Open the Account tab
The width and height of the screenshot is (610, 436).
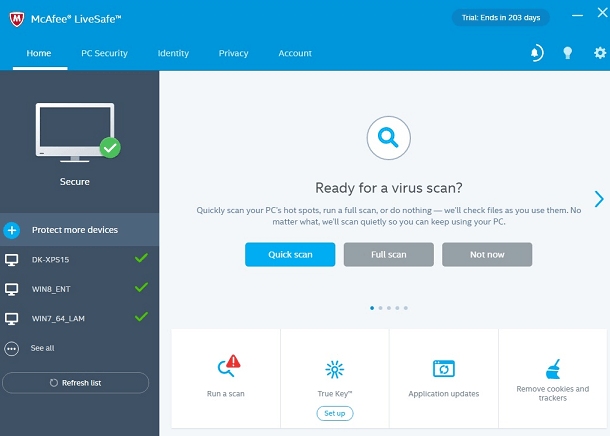[295, 53]
